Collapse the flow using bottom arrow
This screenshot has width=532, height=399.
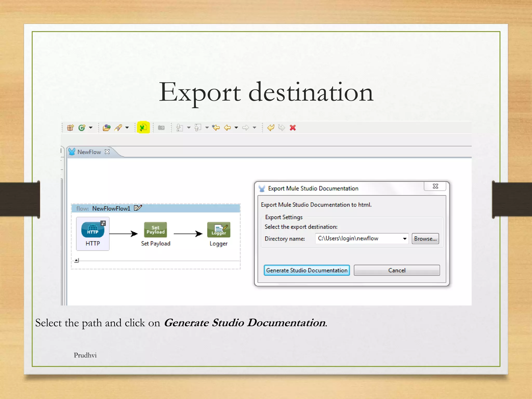click(x=76, y=260)
